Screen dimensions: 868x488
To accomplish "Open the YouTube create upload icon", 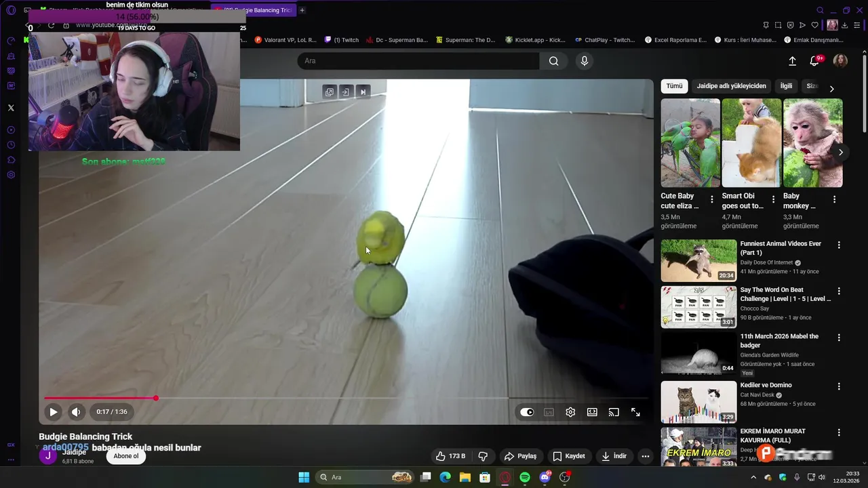I will 792,61.
